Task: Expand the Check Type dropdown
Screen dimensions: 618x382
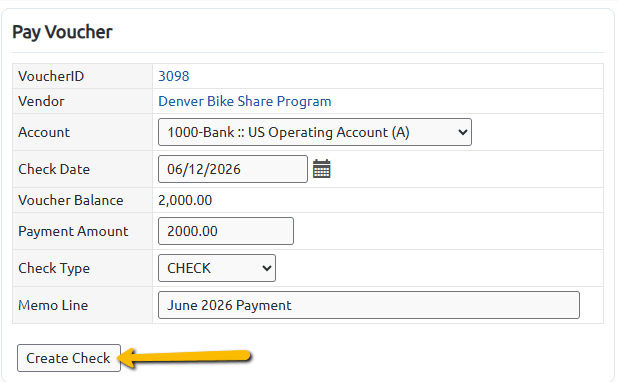Action: [x=217, y=268]
